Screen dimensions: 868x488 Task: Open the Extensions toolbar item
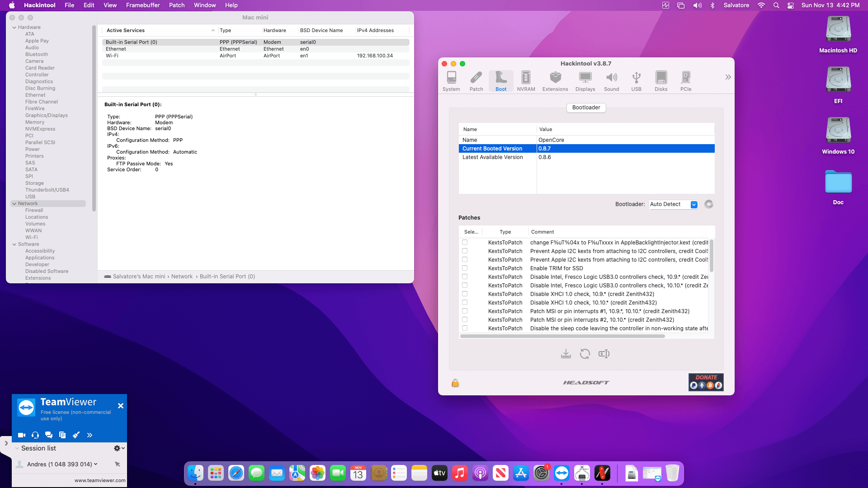555,81
